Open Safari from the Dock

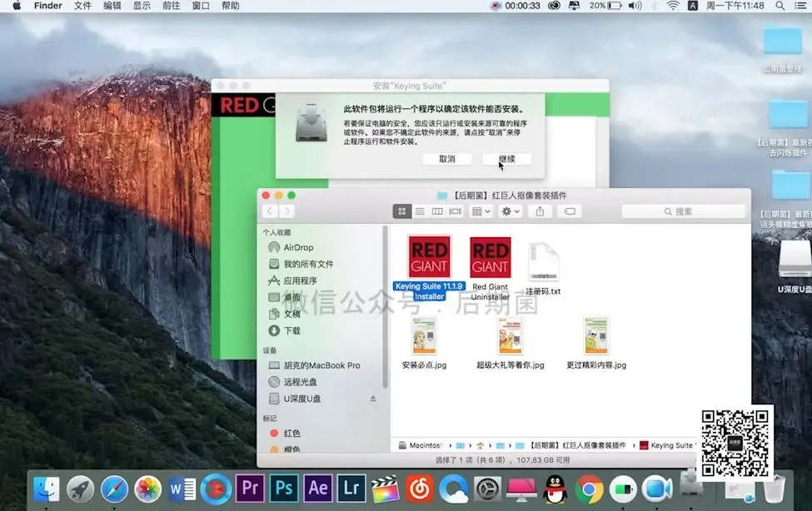tap(114, 489)
